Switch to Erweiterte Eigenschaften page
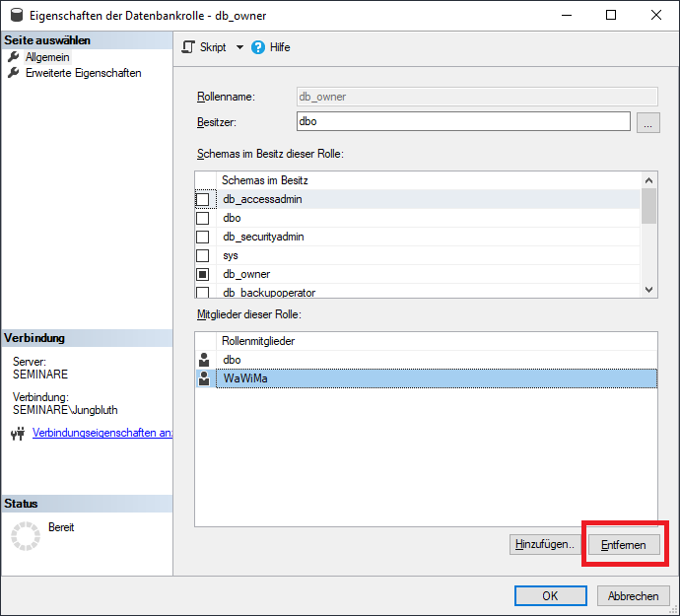This screenshot has width=680, height=616. pos(83,73)
